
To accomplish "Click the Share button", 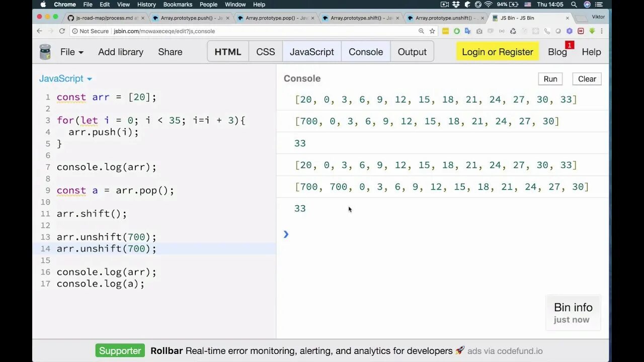I will click(170, 52).
